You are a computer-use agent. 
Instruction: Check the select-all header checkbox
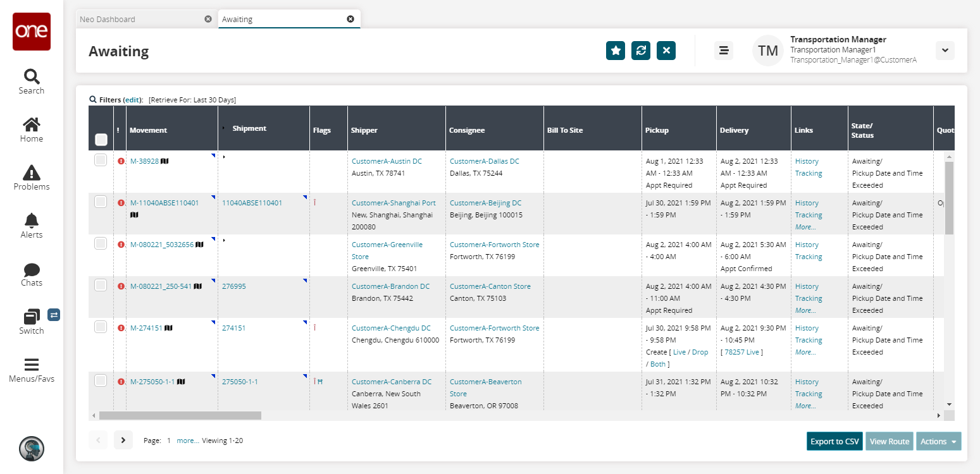(101, 140)
